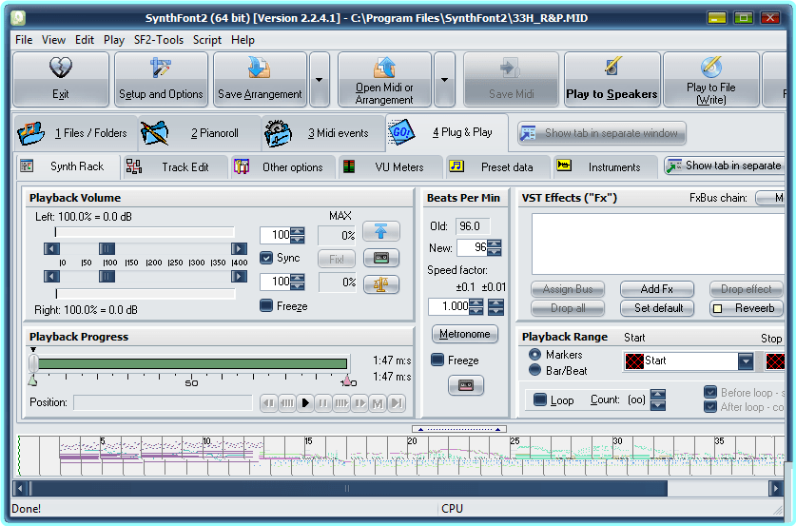Click the blue up-arrow maximize volume button
The height and width of the screenshot is (526, 796).
pos(381,232)
